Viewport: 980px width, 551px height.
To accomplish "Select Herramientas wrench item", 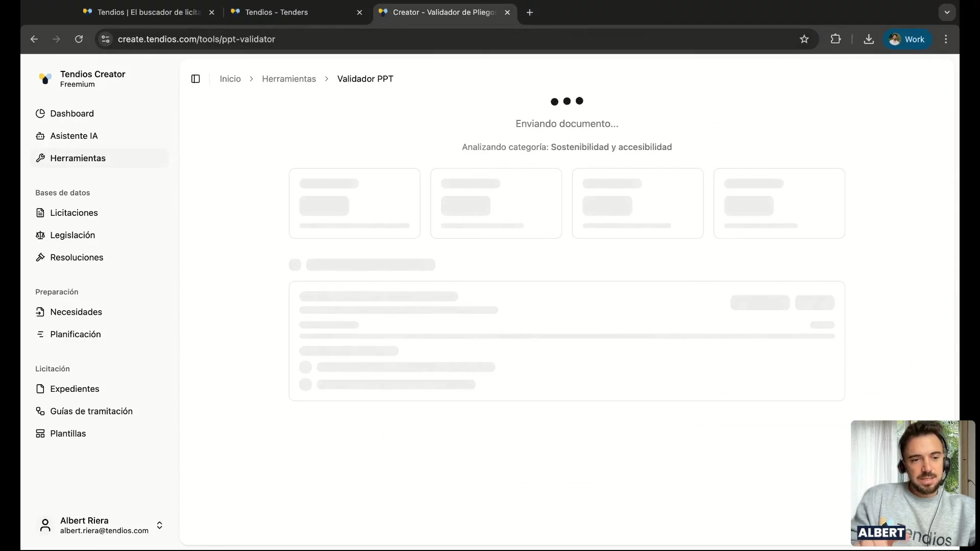I will 78,158.
